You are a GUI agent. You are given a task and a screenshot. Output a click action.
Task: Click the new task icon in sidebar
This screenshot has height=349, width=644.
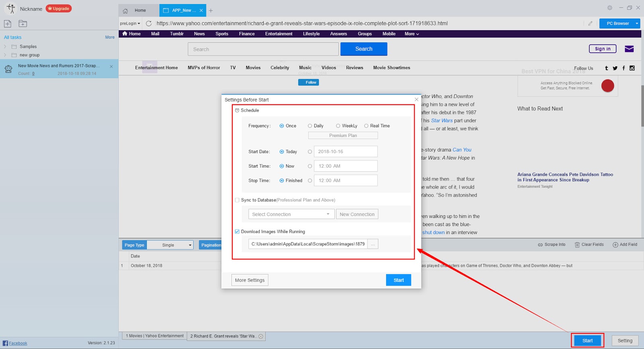pyautogui.click(x=7, y=24)
